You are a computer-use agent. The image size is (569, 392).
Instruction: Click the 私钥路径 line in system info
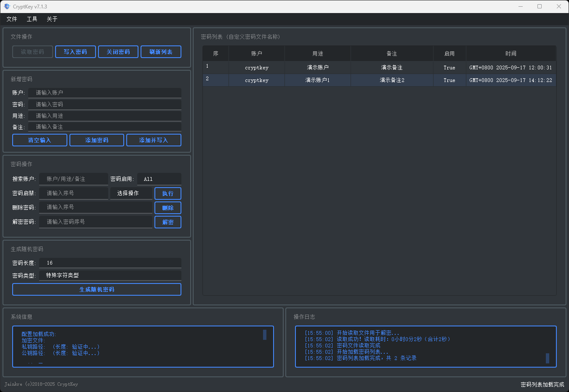point(61,347)
